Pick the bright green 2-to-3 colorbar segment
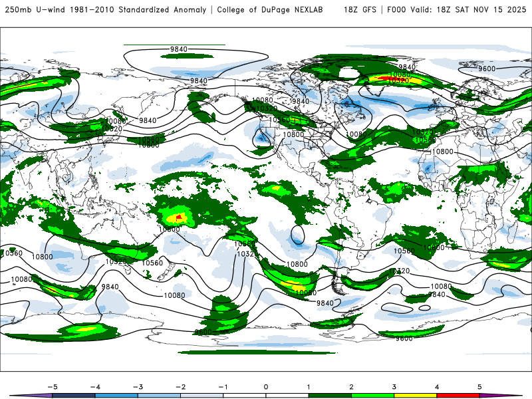This screenshot has height=399, width=532. [372, 396]
